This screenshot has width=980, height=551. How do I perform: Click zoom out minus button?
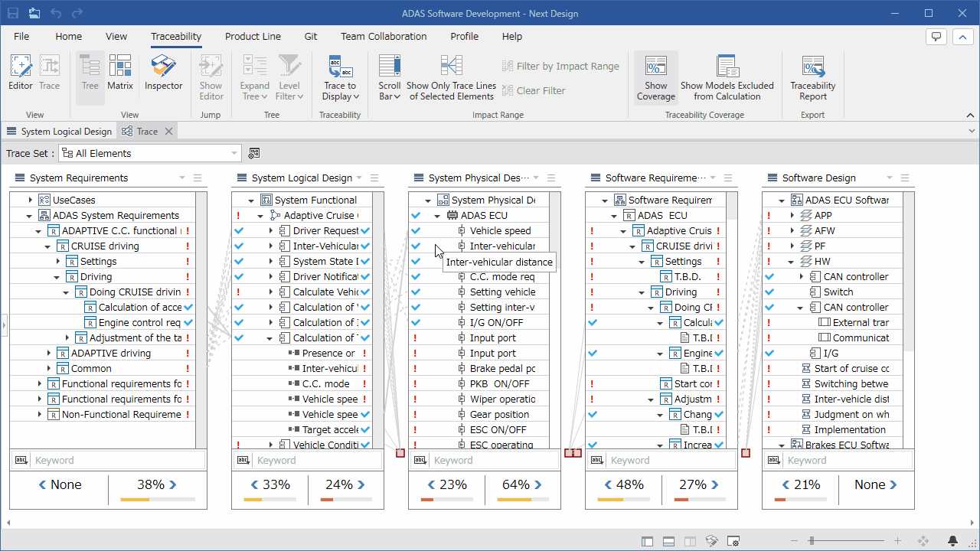[794, 541]
